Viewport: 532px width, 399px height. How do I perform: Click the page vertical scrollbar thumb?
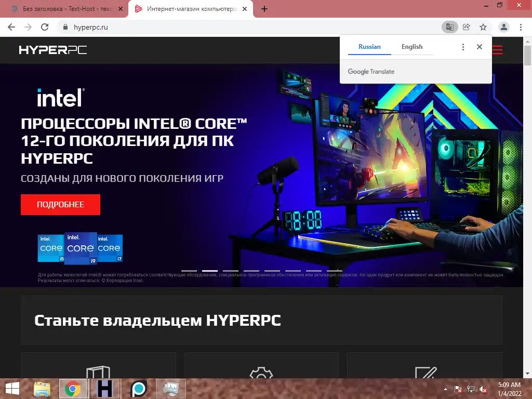528,55
